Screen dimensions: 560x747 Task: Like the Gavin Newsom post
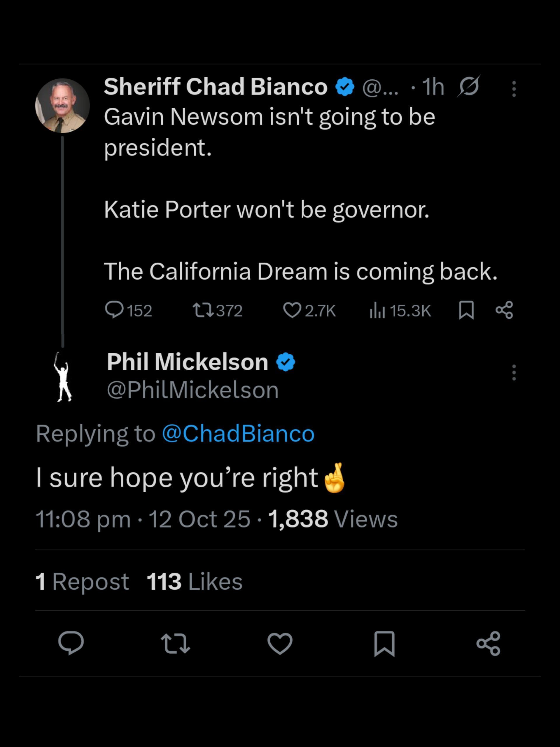point(292,310)
